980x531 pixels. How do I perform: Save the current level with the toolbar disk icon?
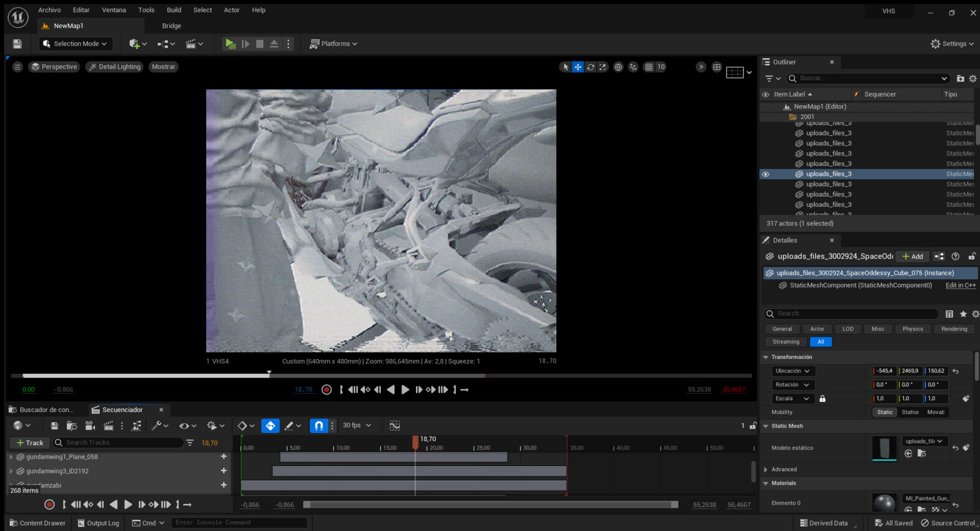point(17,43)
